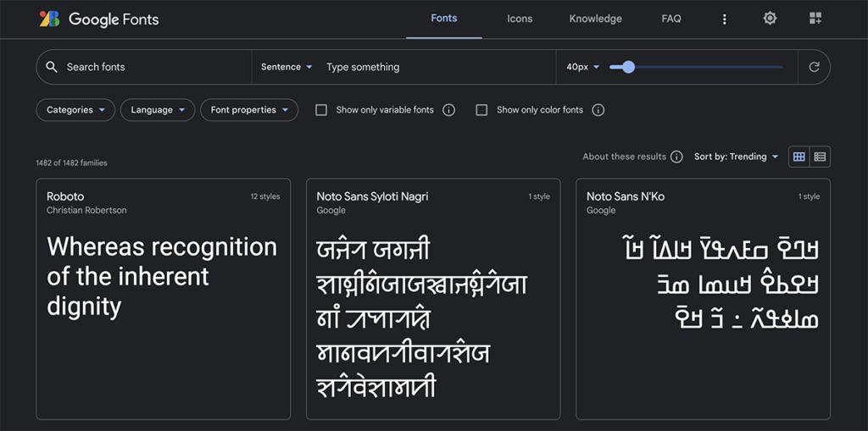Open the Sentence preview type dropdown
868x431 pixels.
pos(287,67)
